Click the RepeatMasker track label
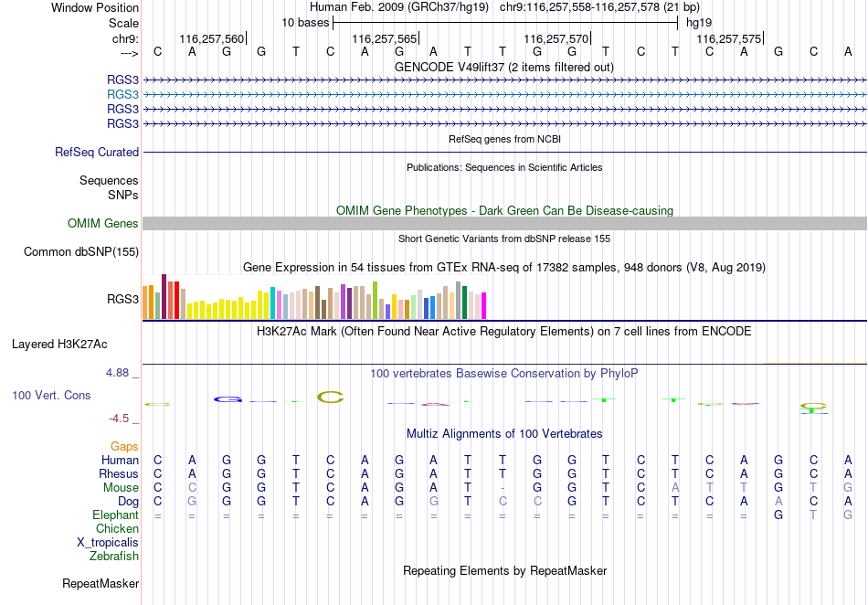Image resolution: width=868 pixels, height=605 pixels. tap(101, 583)
